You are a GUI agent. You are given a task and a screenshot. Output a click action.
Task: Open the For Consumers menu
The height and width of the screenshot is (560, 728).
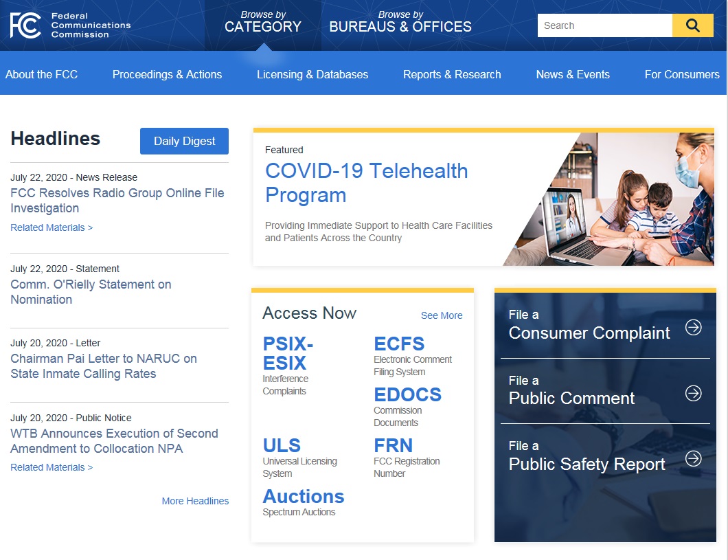point(682,74)
